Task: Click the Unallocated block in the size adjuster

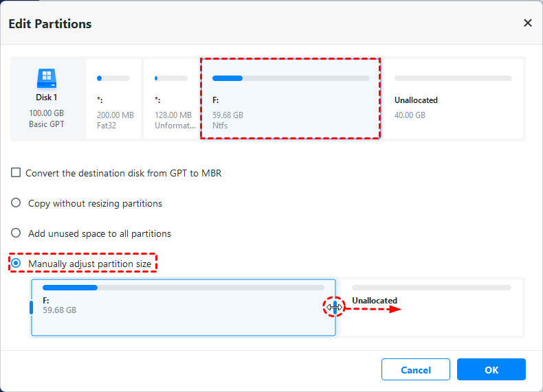Action: (x=432, y=308)
